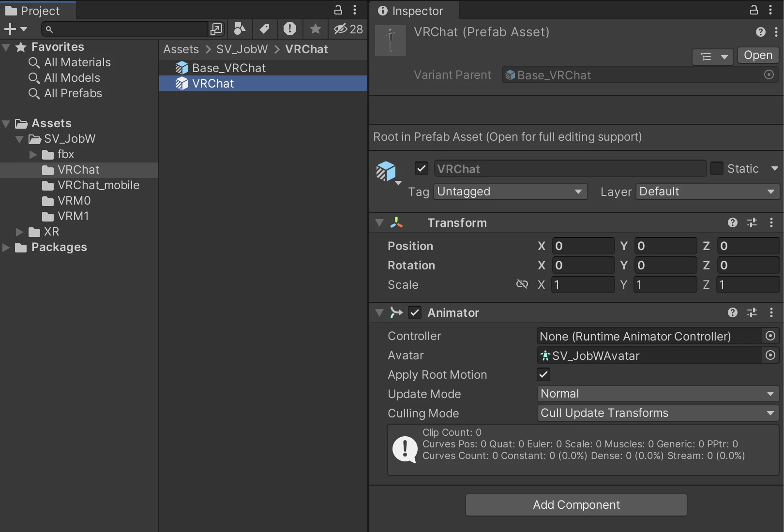Expand the Packages folder
The height and width of the screenshot is (532, 784).
6,247
